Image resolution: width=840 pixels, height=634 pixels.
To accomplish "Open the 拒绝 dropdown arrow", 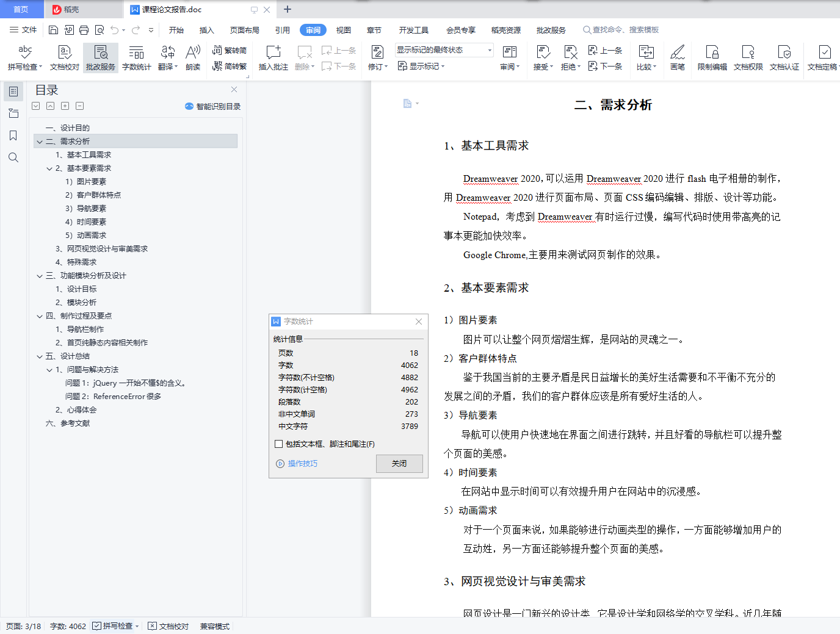I will [x=579, y=67].
